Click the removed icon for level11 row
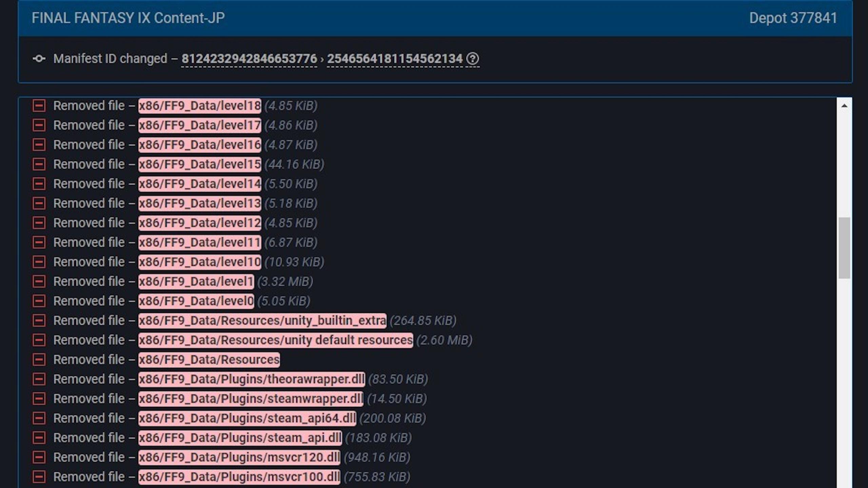Image resolution: width=868 pixels, height=488 pixels. 39,243
